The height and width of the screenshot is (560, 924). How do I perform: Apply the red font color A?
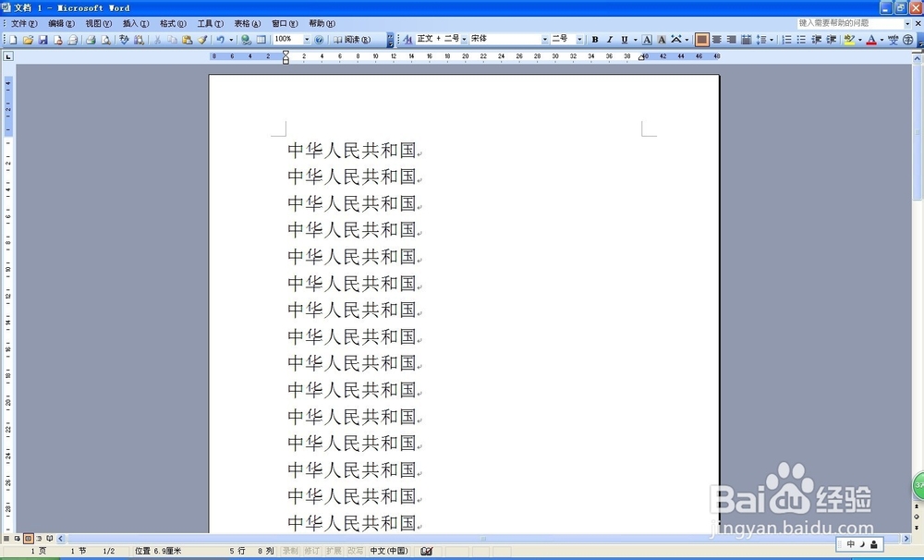click(x=871, y=40)
